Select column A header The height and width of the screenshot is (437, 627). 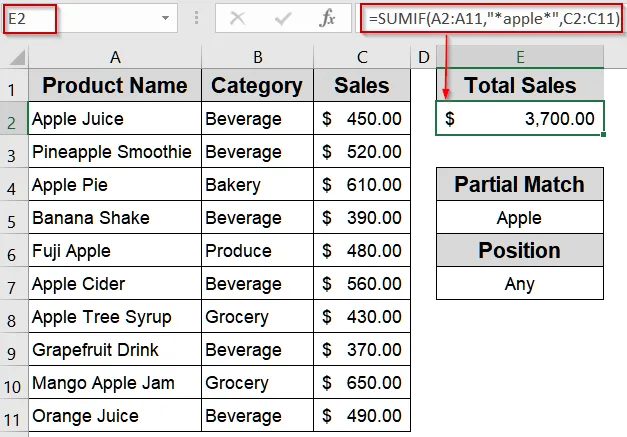115,57
